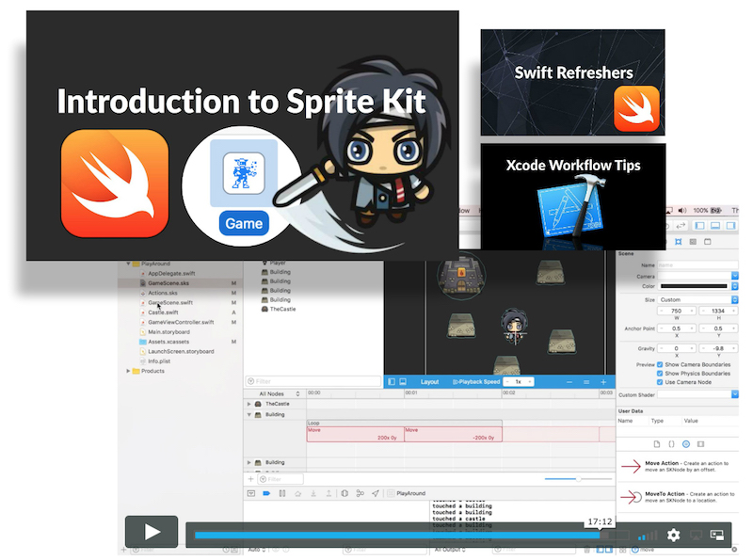Click the AirPlay icon in video player
Image resolution: width=753 pixels, height=560 pixels.
point(696,535)
